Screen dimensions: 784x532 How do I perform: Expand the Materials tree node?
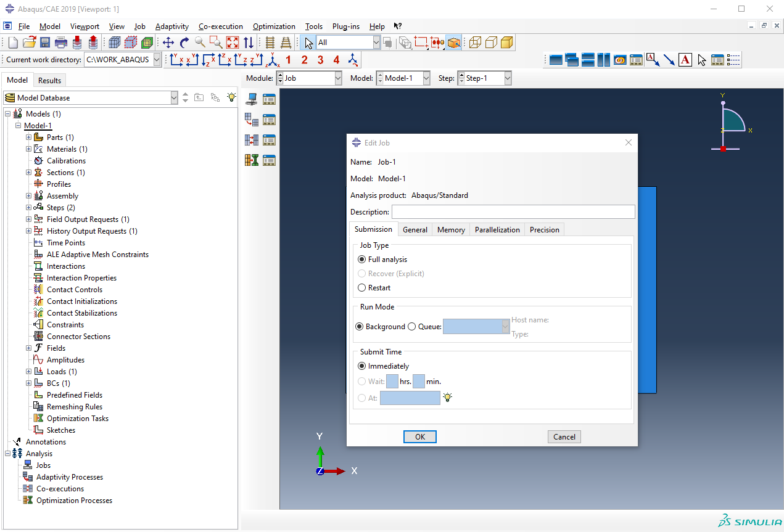coord(29,149)
